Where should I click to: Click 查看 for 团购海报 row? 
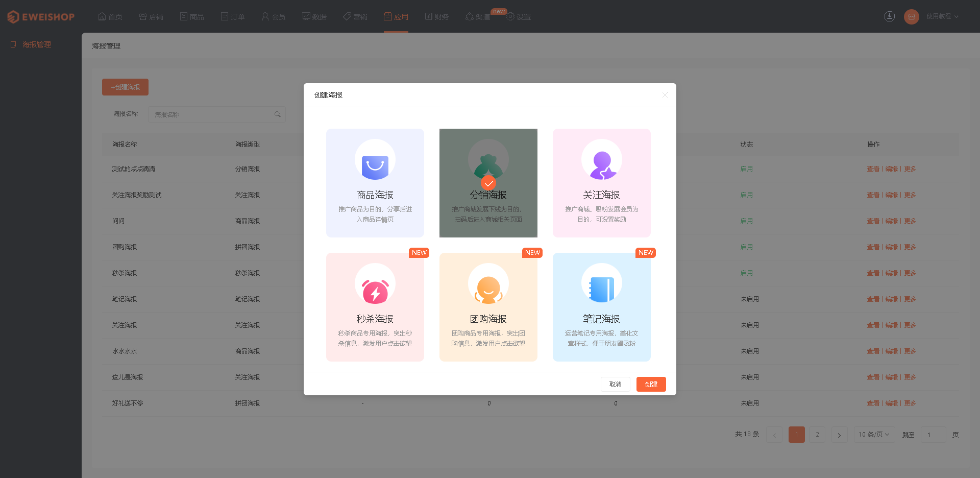click(x=873, y=247)
